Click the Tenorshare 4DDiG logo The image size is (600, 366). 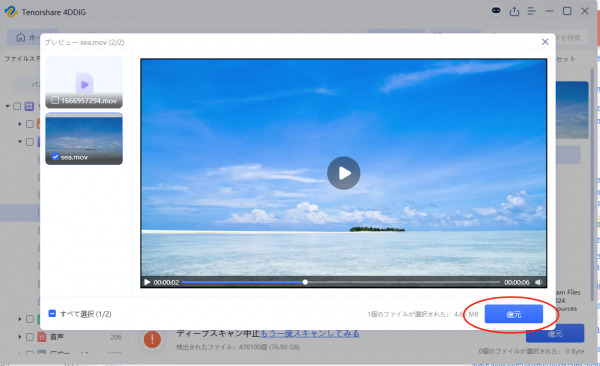tap(11, 11)
